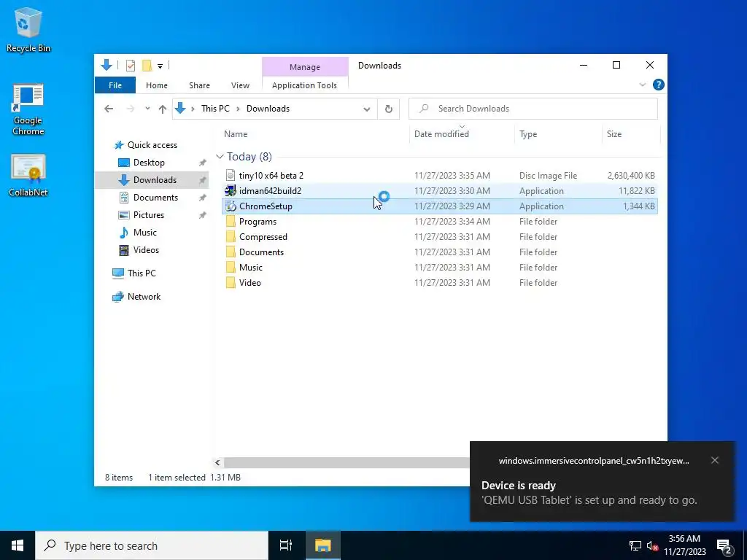Open the taskbar clock and date
This screenshot has width=747, height=560.
point(684,545)
